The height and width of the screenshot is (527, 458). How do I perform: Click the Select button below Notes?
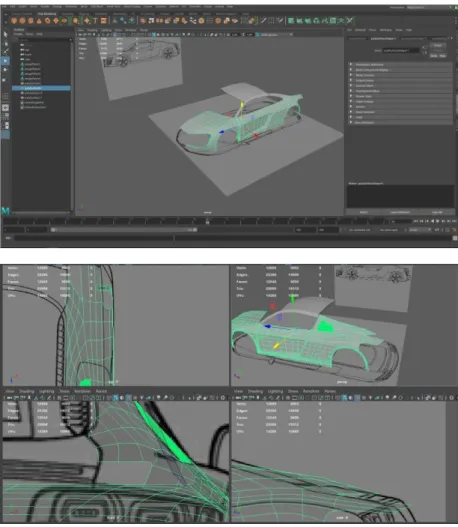coord(364,212)
